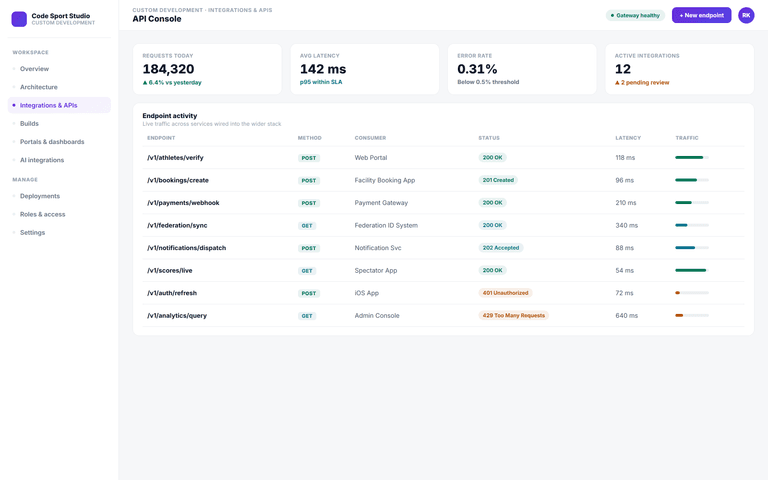
Task: Click the iOS App consumer cell
Action: pyautogui.click(x=366, y=293)
